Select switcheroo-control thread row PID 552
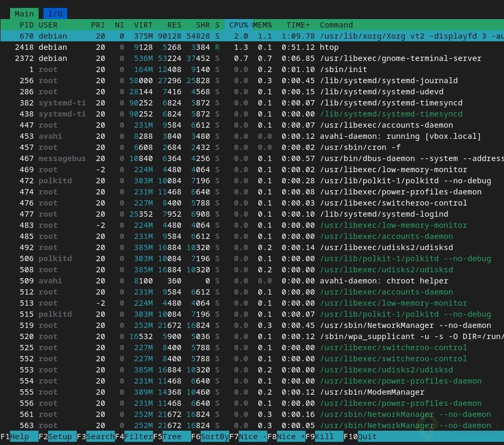 [x=252, y=359]
